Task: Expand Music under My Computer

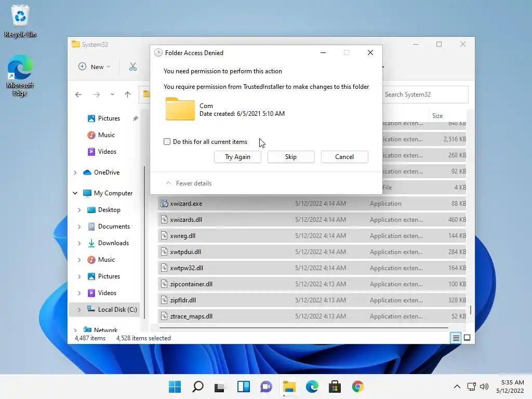Action: 79,260
